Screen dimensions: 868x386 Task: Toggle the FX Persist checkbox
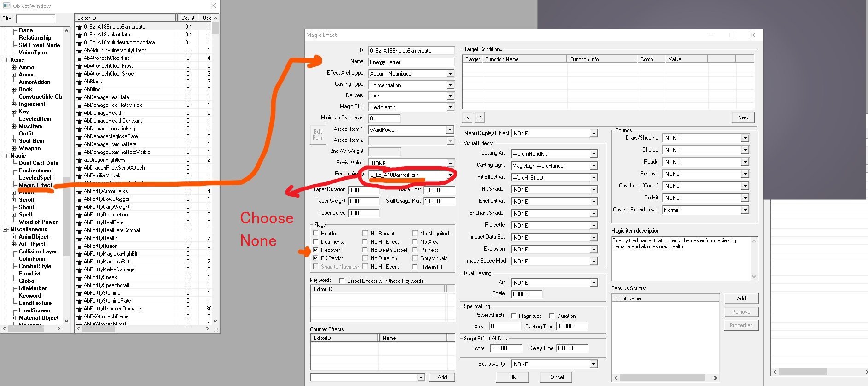[x=315, y=258]
